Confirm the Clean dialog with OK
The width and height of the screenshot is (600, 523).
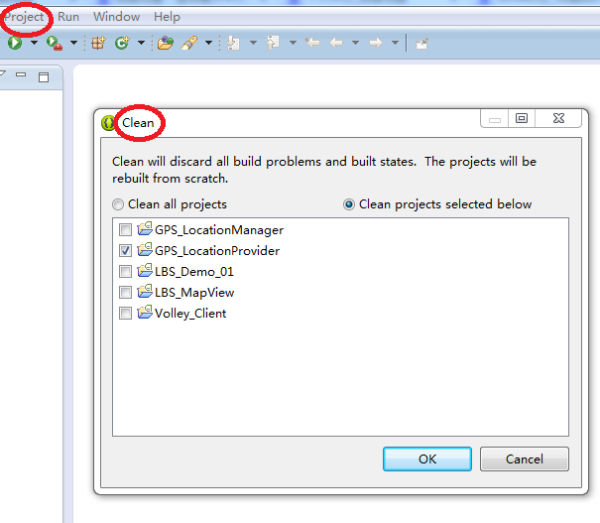pyautogui.click(x=427, y=459)
